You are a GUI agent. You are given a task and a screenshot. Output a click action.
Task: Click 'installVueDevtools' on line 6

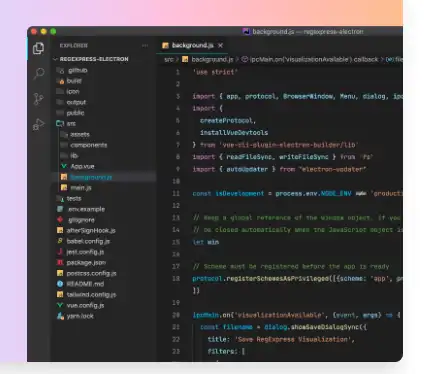pyautogui.click(x=234, y=133)
